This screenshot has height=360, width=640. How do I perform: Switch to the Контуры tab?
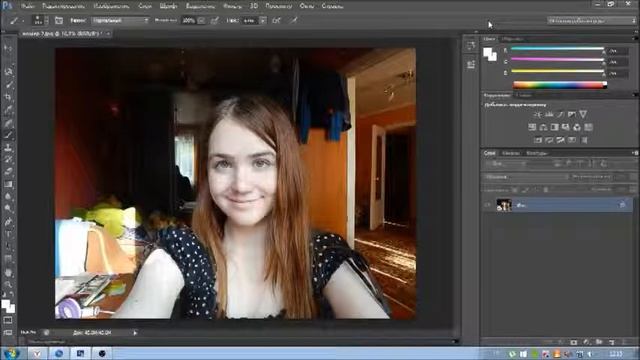tap(537, 153)
